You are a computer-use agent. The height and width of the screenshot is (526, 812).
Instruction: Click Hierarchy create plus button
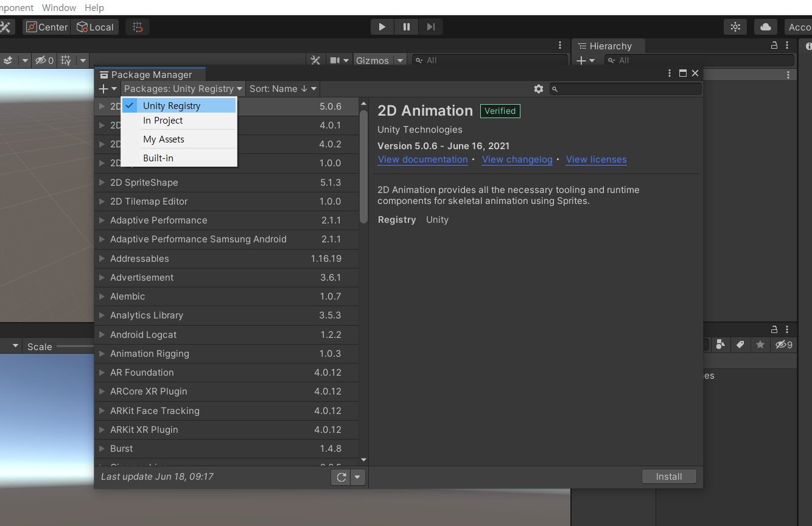585,60
